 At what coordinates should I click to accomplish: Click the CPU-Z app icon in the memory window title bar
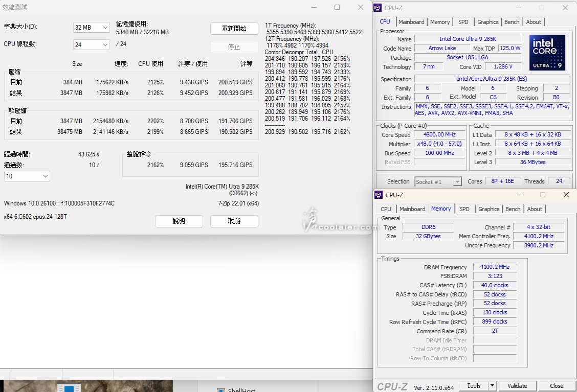tap(379, 195)
